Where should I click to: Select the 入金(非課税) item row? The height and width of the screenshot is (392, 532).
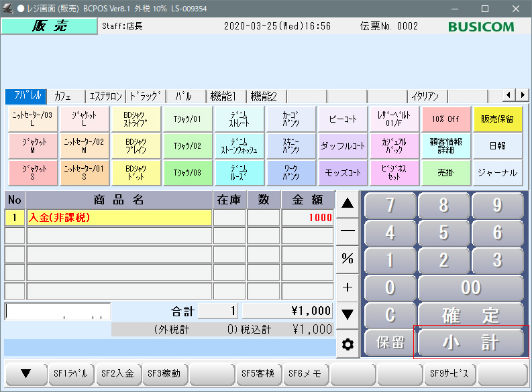coord(118,217)
